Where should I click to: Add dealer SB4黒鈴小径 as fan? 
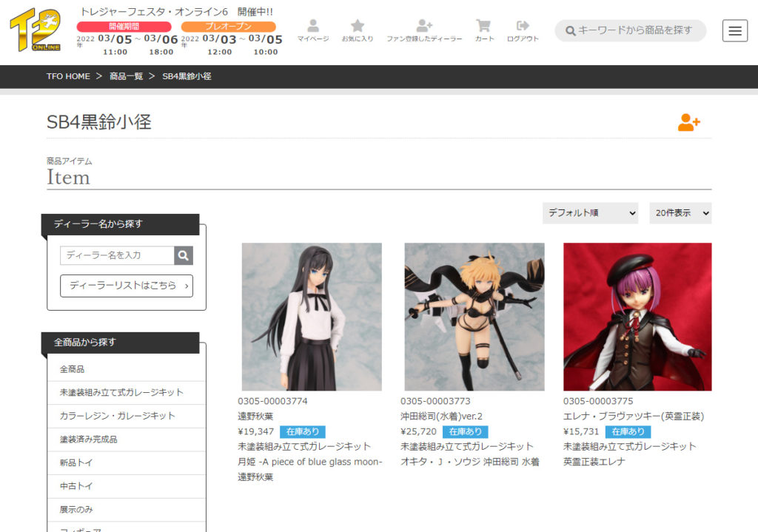click(688, 123)
